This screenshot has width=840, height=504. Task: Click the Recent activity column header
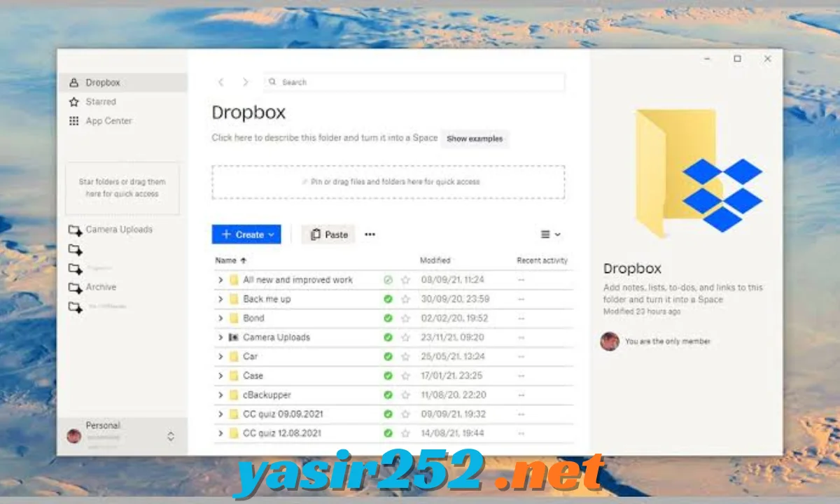[542, 260]
